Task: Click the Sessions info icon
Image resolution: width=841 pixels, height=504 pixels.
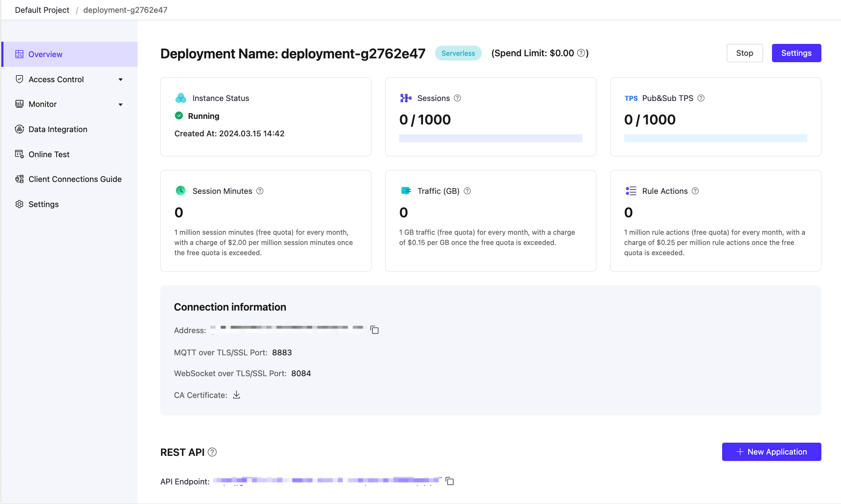Action: tap(457, 98)
